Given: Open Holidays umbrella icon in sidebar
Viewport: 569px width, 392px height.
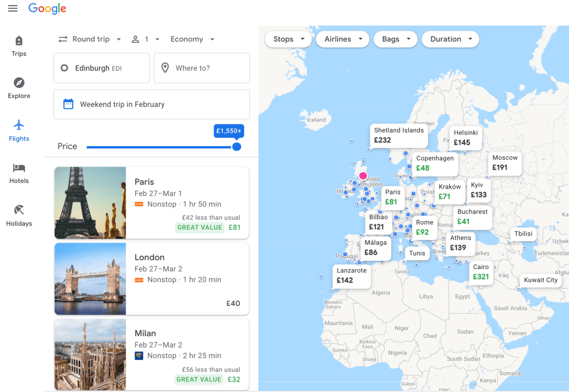Looking at the screenshot, I should click(19, 210).
